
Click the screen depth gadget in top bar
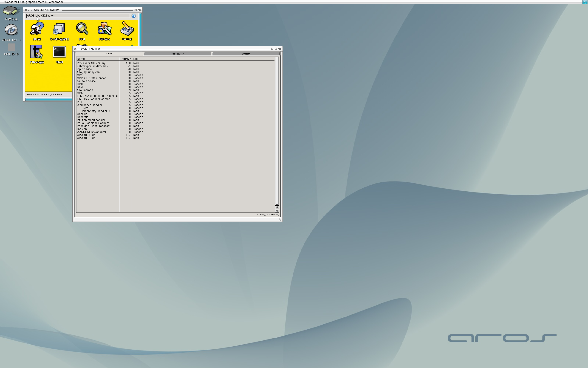[585, 2]
